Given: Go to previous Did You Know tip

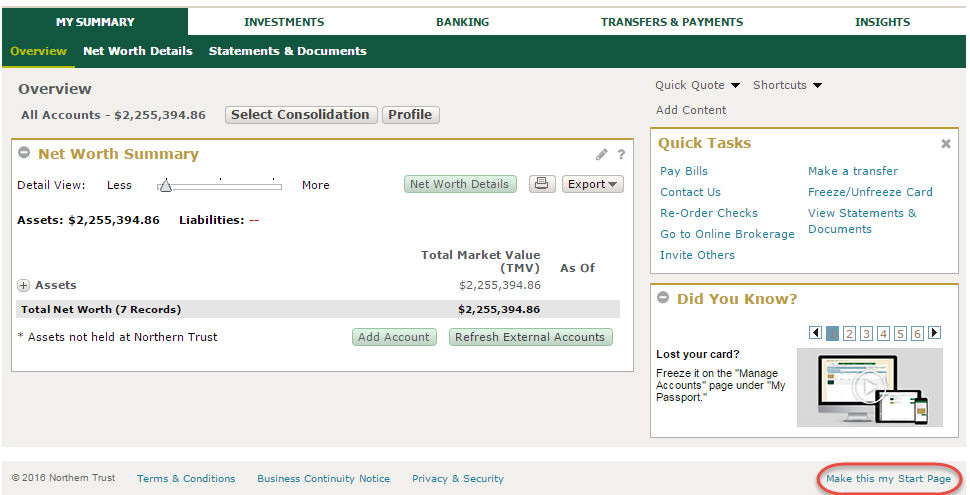Looking at the screenshot, I should point(815,333).
